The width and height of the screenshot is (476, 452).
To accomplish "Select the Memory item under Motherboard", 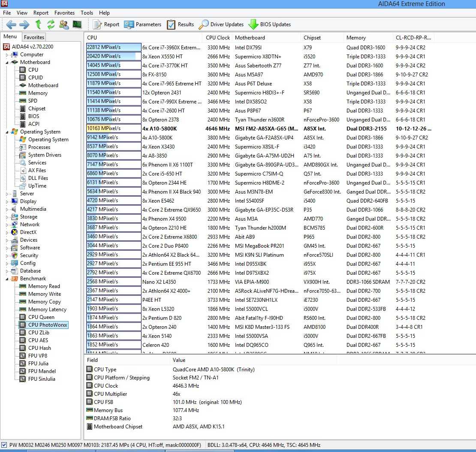I will 38,93.
